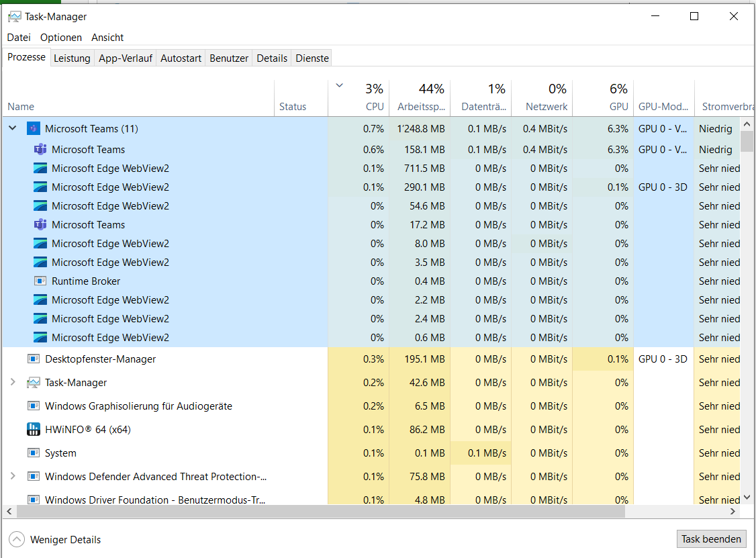This screenshot has height=558, width=756.
Task: Switch to the Autostart tab
Action: coord(181,58)
